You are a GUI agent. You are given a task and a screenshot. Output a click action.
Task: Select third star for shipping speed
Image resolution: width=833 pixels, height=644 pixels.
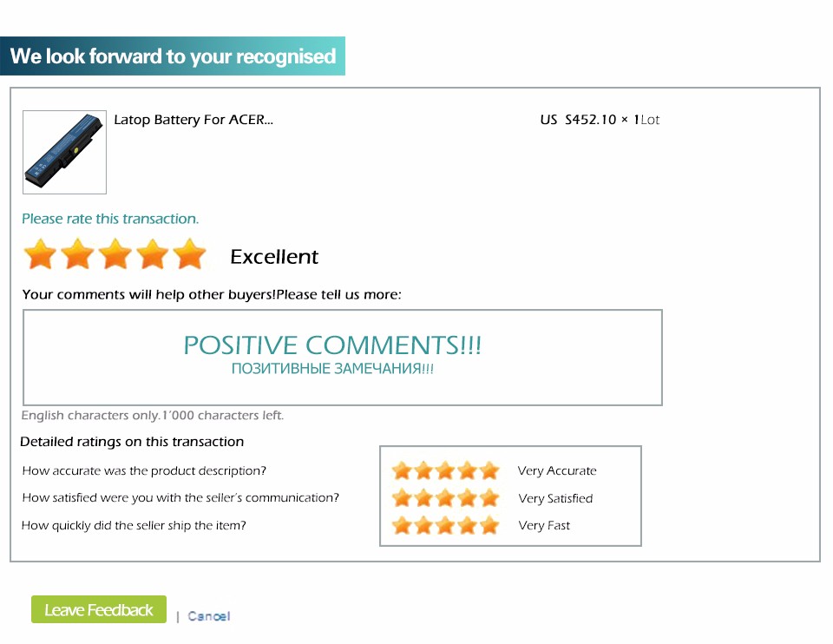(x=445, y=525)
